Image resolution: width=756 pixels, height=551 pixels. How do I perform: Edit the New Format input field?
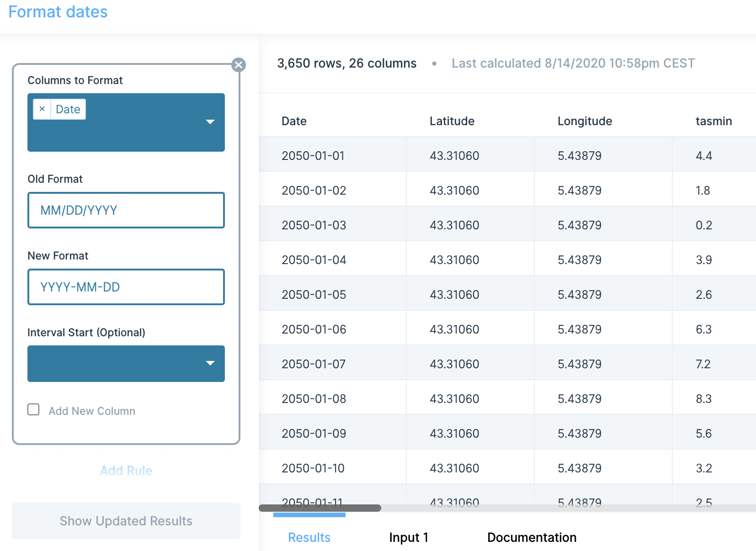126,287
